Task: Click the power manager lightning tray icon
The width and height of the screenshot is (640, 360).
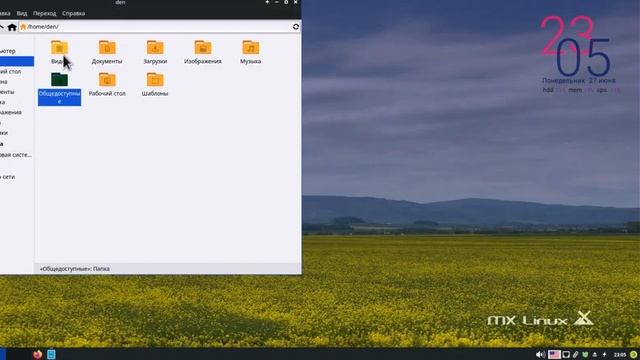Action: (604, 355)
